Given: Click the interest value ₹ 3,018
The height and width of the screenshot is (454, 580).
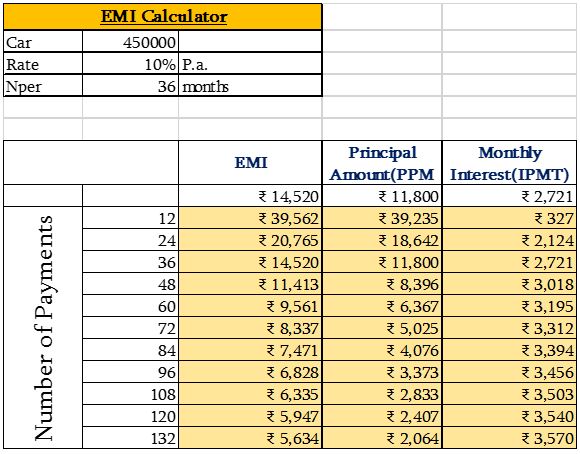Looking at the screenshot, I should tap(509, 284).
